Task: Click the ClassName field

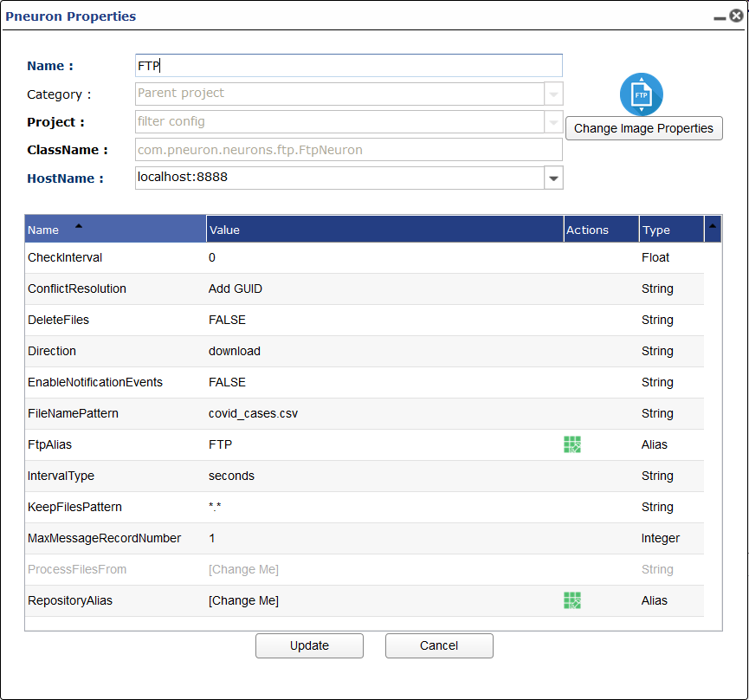Action: 349,150
